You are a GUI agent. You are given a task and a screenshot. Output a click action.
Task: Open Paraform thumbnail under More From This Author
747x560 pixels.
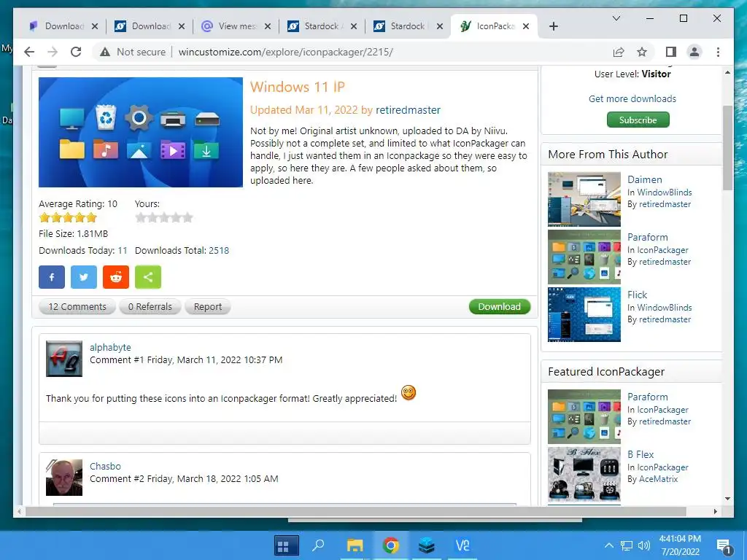coord(584,257)
